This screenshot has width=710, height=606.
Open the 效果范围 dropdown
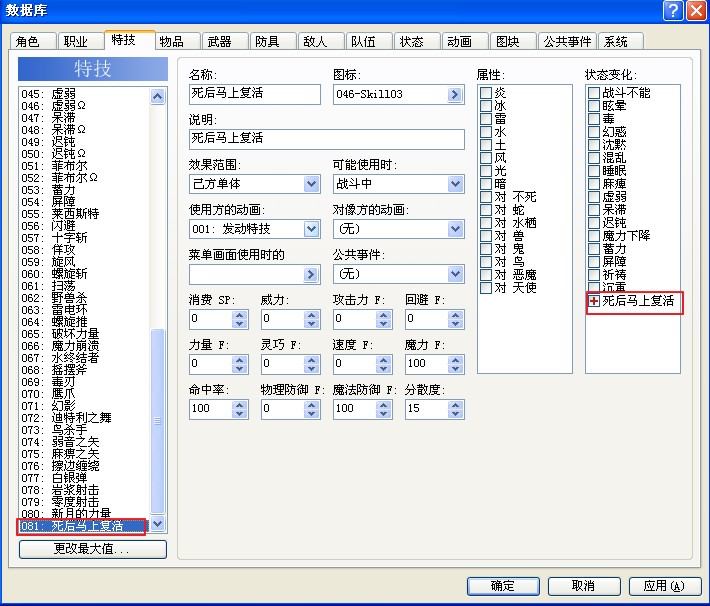(x=311, y=184)
